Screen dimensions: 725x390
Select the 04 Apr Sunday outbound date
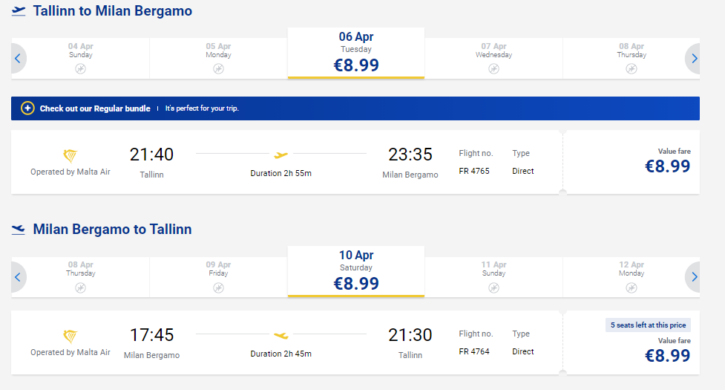point(80,58)
